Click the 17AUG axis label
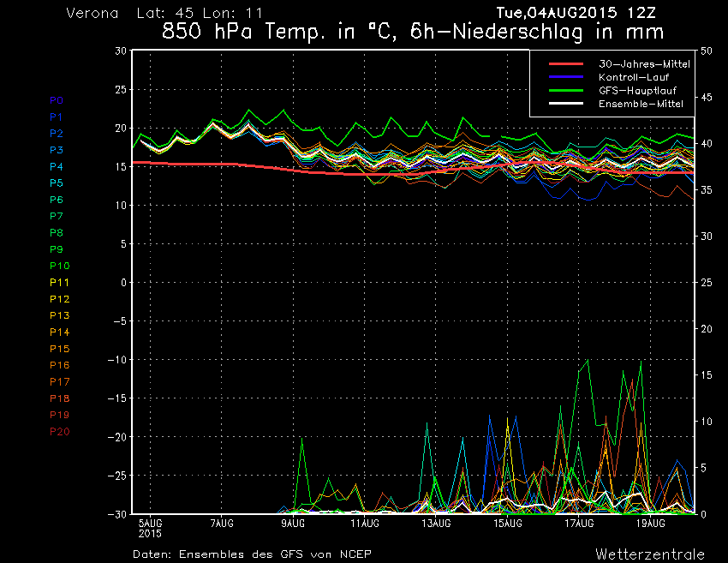This screenshot has height=563, width=728. tap(580, 524)
